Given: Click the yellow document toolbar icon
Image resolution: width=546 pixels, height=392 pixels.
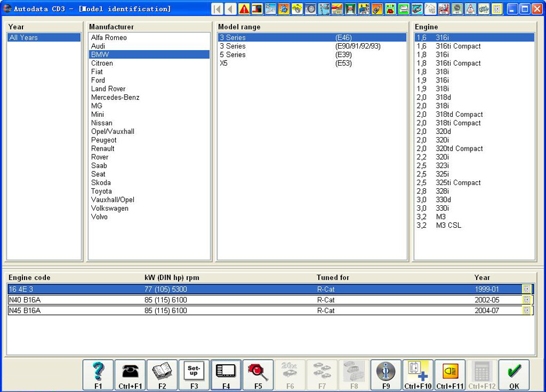Looking at the screenshot, I should click(x=497, y=9).
